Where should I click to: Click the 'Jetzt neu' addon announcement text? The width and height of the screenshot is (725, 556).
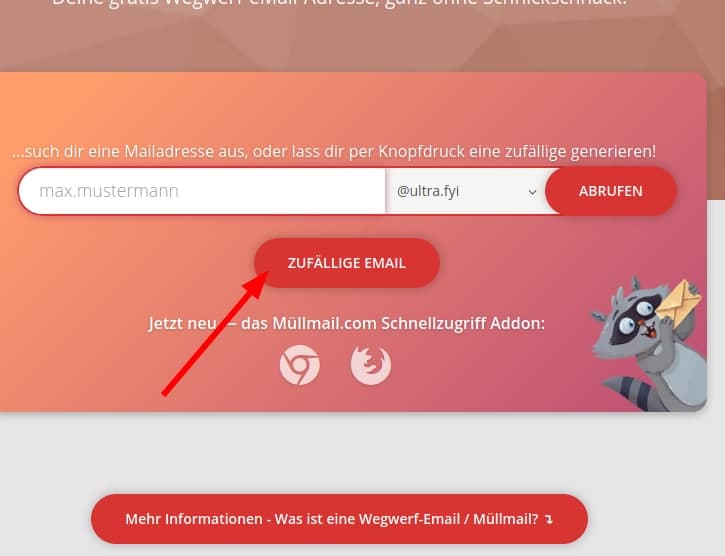click(x=183, y=323)
